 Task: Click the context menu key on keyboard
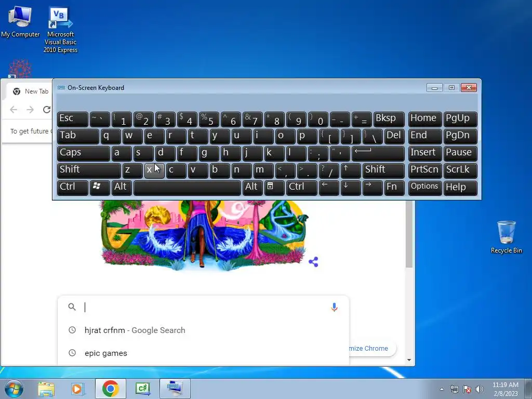274,188
